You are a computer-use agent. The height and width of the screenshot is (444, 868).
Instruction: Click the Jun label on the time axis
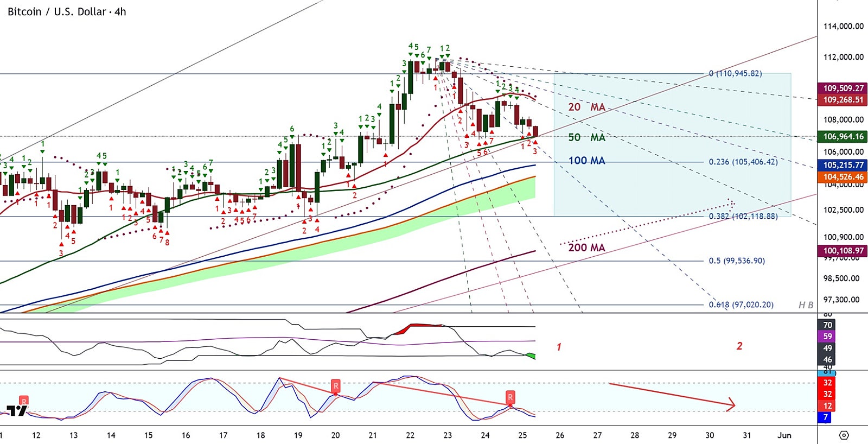pyautogui.click(x=784, y=435)
